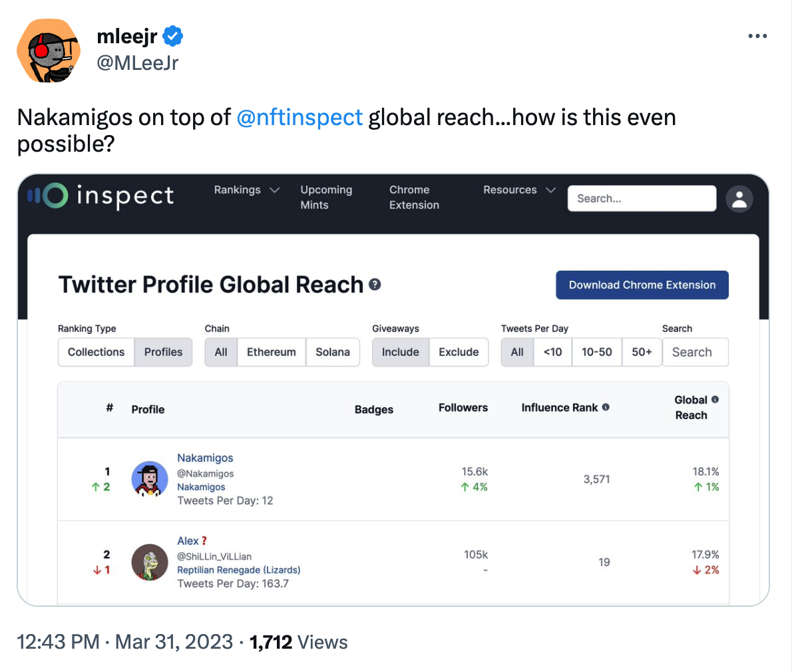Click the inspect logo
The width and height of the screenshot is (792, 672).
pos(100,196)
